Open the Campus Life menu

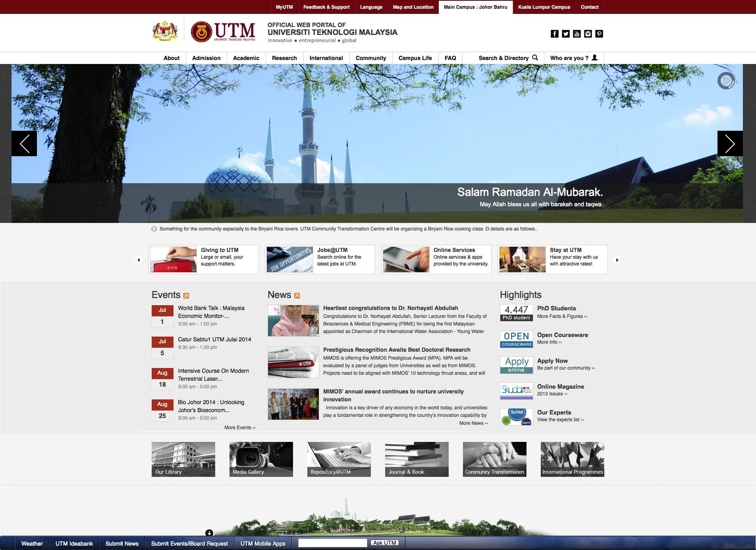tap(415, 58)
